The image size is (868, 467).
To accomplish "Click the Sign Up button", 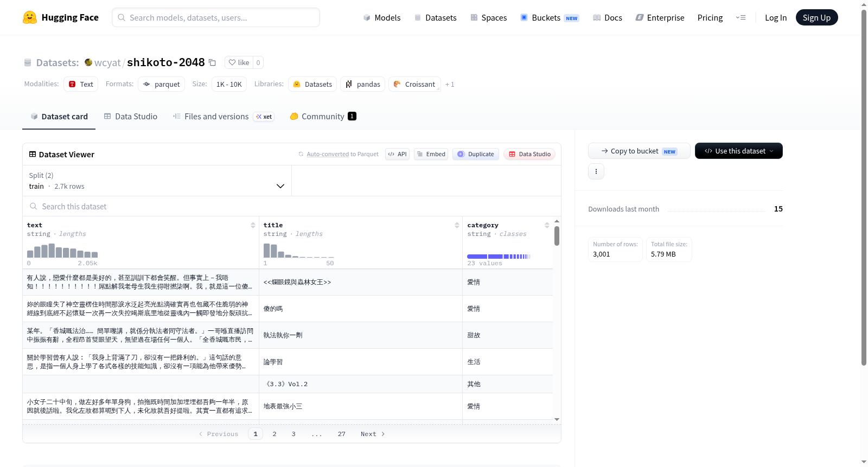I will tap(816, 17).
